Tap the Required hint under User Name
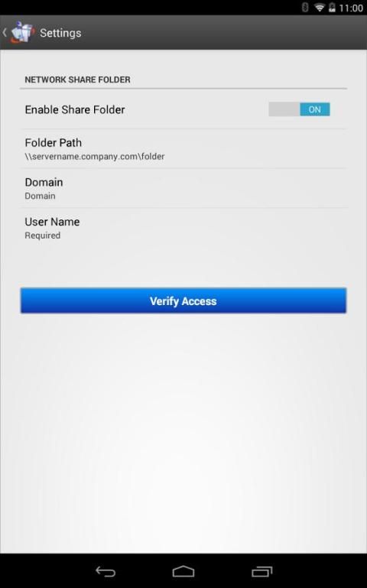This screenshot has width=367, height=588. pos(42,236)
